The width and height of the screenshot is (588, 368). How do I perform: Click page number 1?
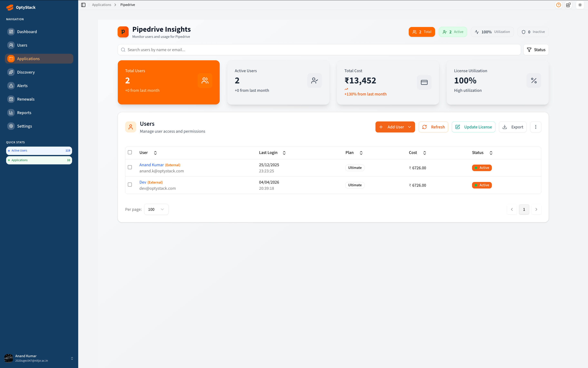click(x=524, y=209)
